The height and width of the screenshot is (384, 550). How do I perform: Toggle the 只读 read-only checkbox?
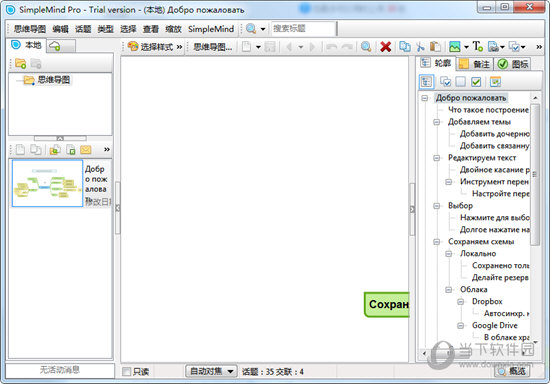127,371
